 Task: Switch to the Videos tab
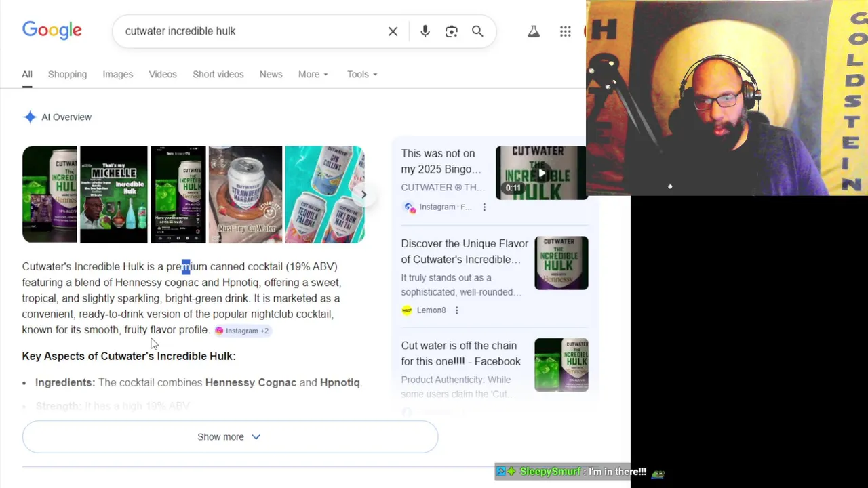pyautogui.click(x=163, y=74)
